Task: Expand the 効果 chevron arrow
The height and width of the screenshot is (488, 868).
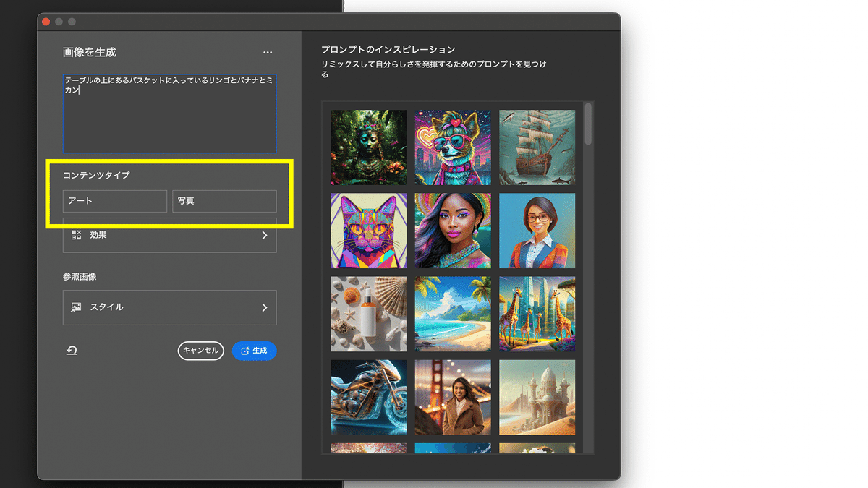Action: click(264, 236)
